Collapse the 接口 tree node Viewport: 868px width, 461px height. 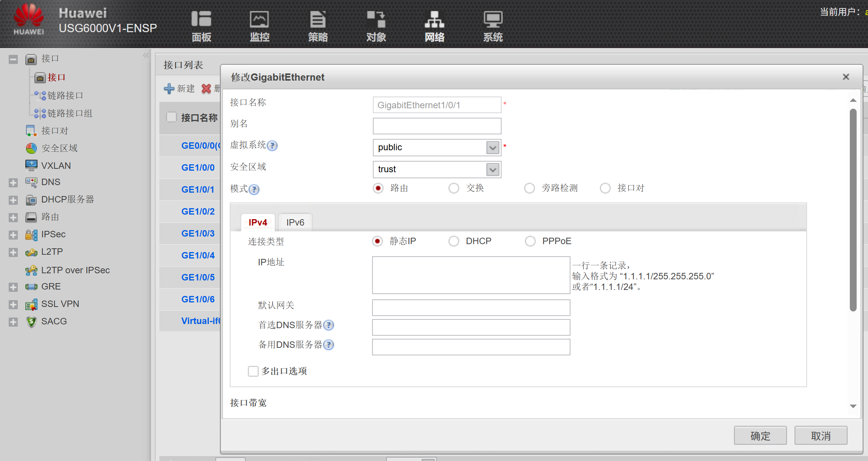13,59
